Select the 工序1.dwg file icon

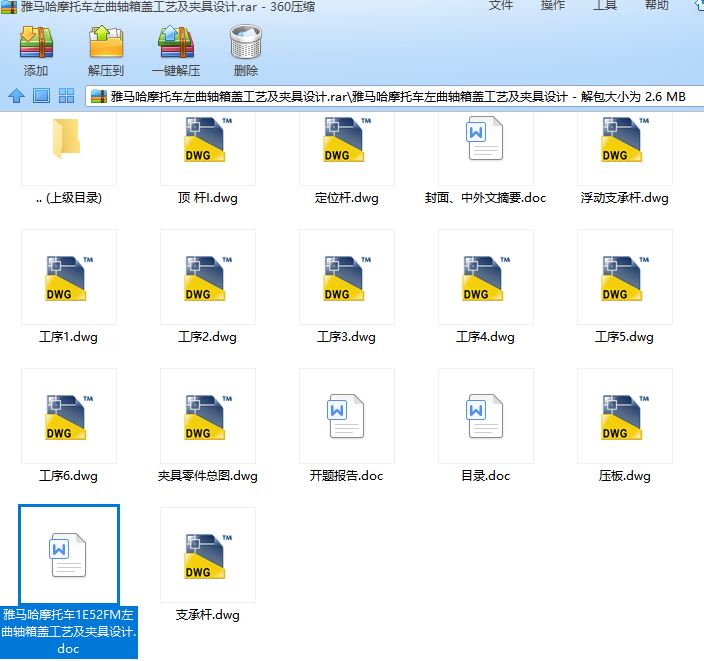(x=68, y=278)
